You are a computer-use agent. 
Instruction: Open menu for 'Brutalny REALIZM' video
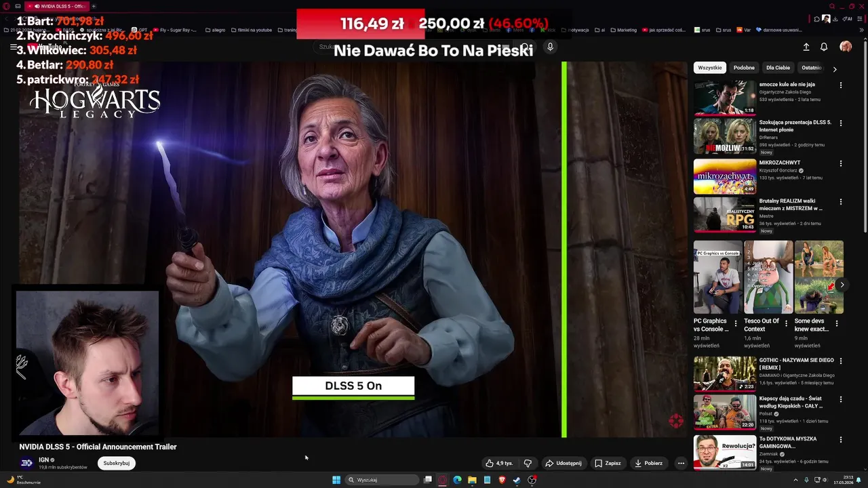[x=841, y=202]
